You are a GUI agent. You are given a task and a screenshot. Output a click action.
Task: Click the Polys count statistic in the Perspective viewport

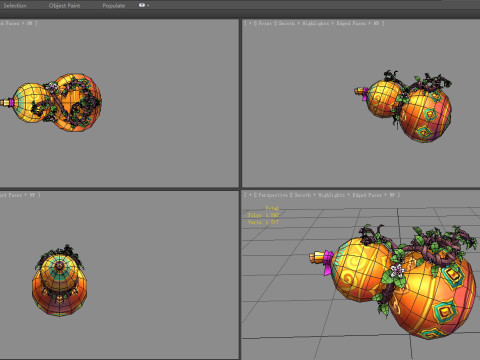(x=263, y=215)
